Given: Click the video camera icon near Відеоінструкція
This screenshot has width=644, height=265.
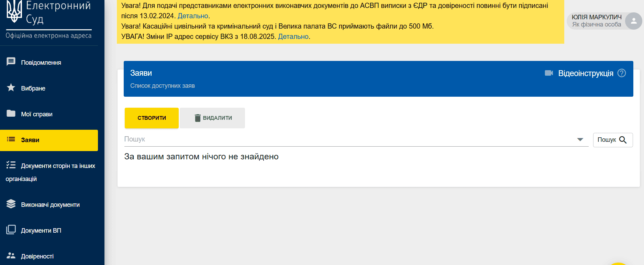Looking at the screenshot, I should click(549, 73).
